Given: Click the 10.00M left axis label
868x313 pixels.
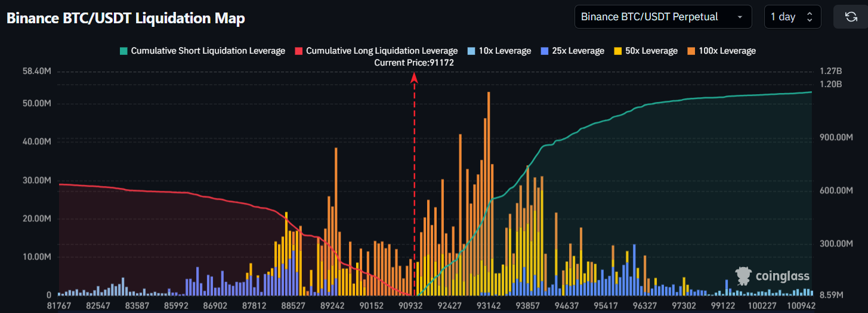Looking at the screenshot, I should [36, 257].
